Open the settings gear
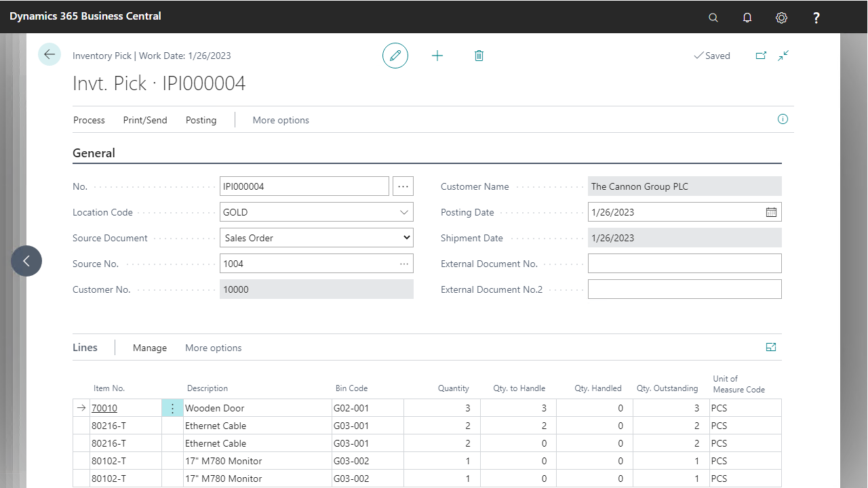 click(x=781, y=18)
